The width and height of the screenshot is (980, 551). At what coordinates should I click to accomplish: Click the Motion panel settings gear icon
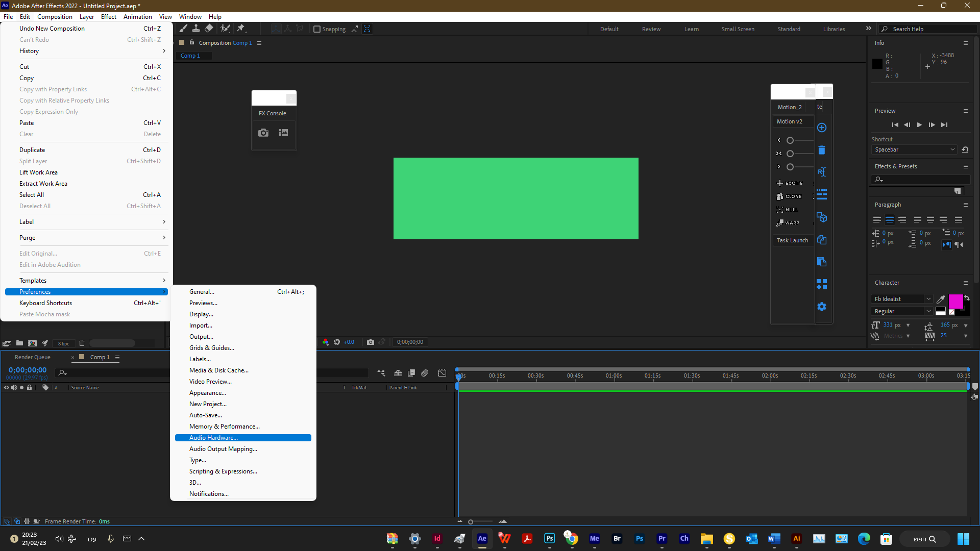pos(822,307)
